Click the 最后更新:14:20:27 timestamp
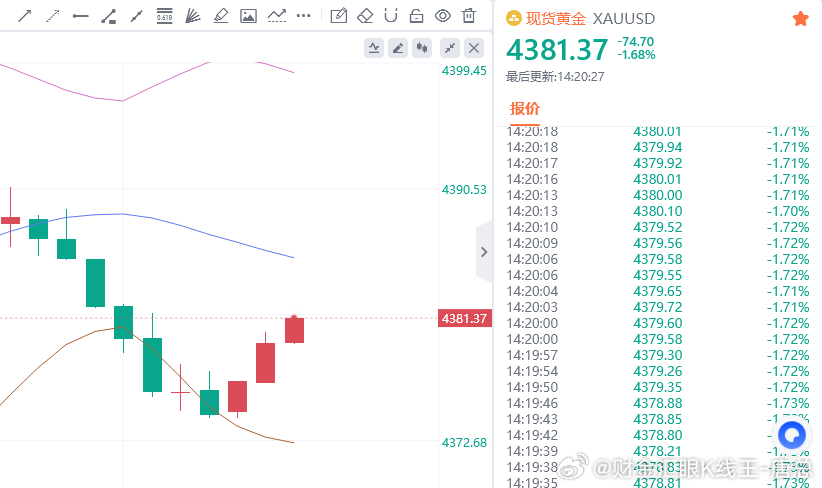This screenshot has height=488, width=822. (555, 77)
